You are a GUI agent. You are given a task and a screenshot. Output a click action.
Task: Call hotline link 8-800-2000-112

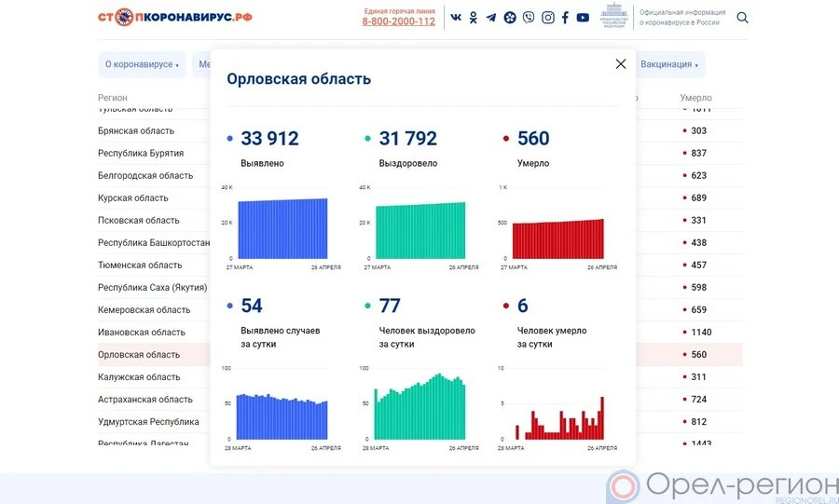coord(398,21)
